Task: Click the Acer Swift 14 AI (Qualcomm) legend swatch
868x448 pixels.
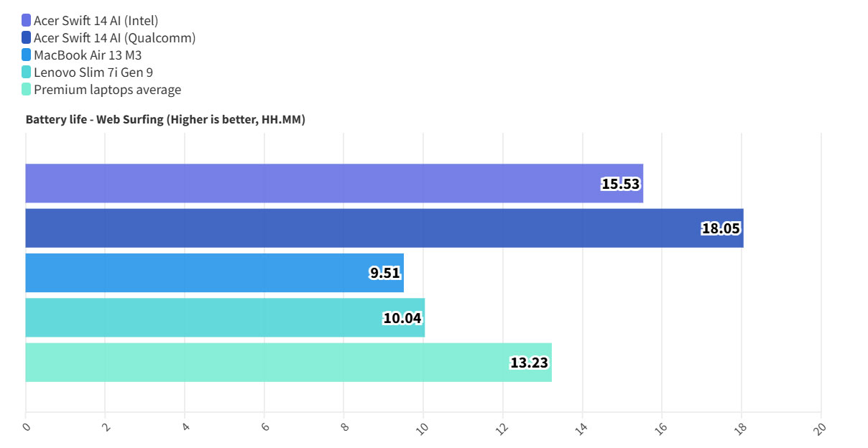Action: [x=27, y=37]
